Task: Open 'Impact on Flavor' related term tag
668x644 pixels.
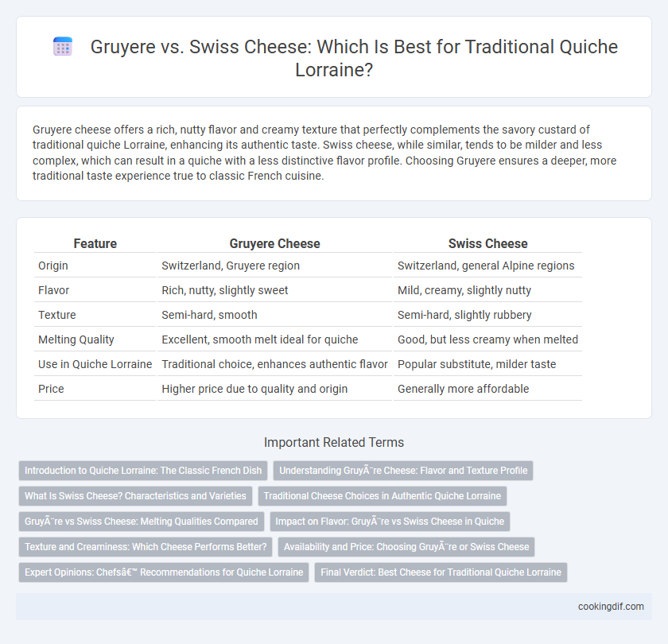Action: click(390, 522)
